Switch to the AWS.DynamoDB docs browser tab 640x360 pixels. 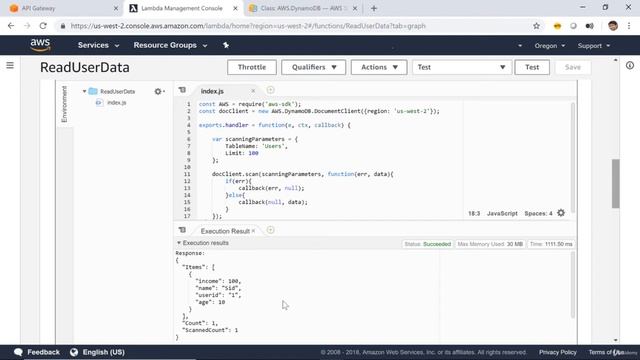point(303,8)
